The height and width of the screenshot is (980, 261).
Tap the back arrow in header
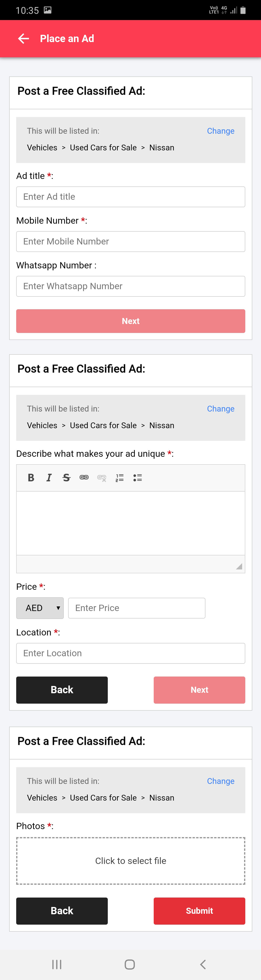coord(24,38)
